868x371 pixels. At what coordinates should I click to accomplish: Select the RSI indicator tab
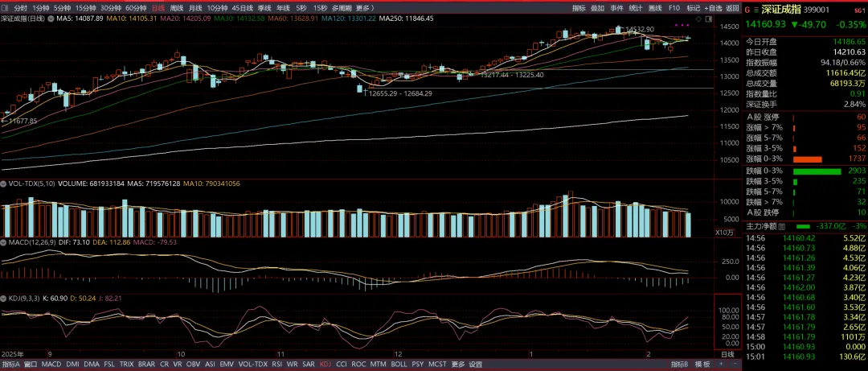point(276,365)
